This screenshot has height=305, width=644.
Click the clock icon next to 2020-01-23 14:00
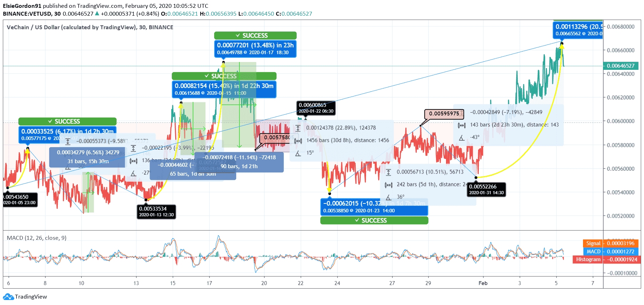tap(352, 211)
